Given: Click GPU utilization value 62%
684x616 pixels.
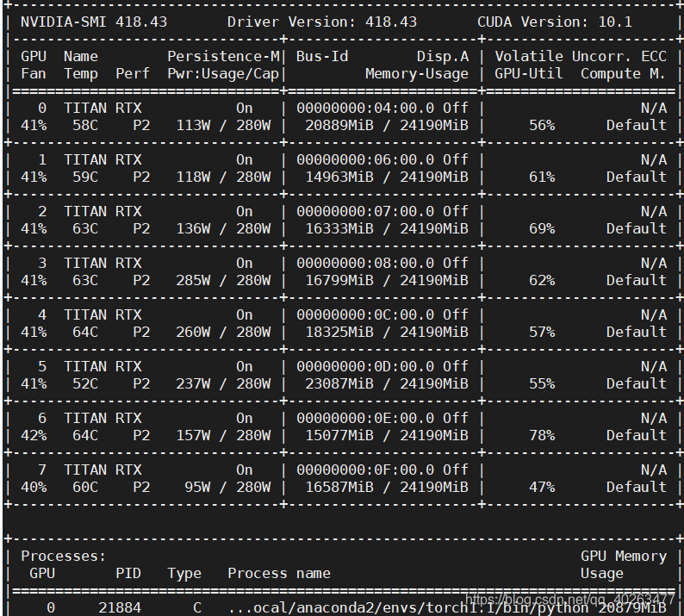Looking at the screenshot, I should [x=542, y=280].
